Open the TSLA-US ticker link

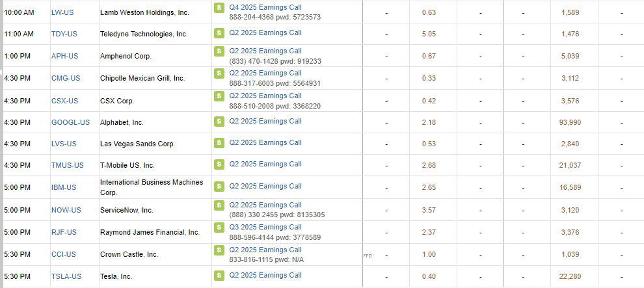coord(66,276)
